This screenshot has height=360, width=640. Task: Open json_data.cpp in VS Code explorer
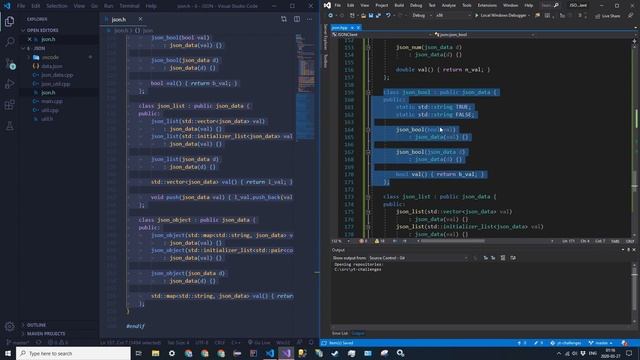coord(57,75)
